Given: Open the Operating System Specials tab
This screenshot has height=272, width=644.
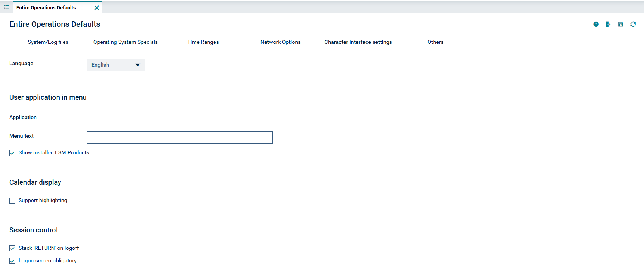Looking at the screenshot, I should (x=126, y=42).
